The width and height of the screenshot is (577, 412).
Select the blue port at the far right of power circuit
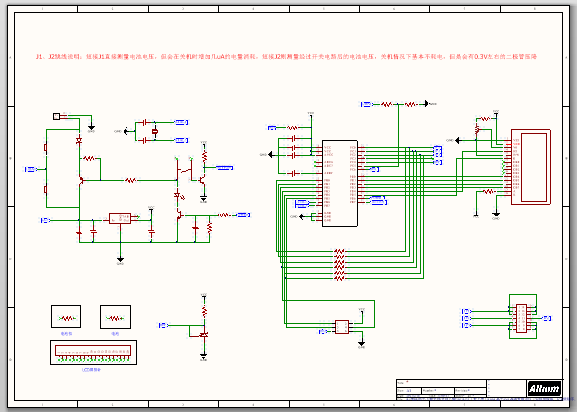tap(243, 215)
